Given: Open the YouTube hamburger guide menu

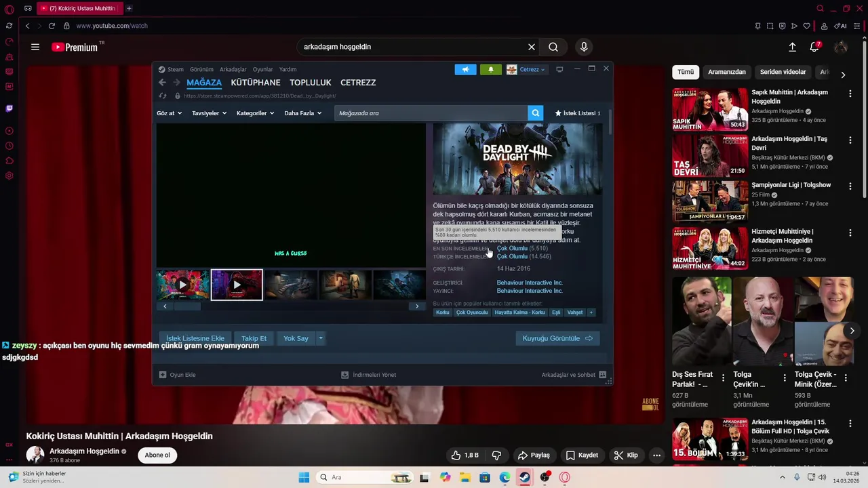Looking at the screenshot, I should 35,47.
